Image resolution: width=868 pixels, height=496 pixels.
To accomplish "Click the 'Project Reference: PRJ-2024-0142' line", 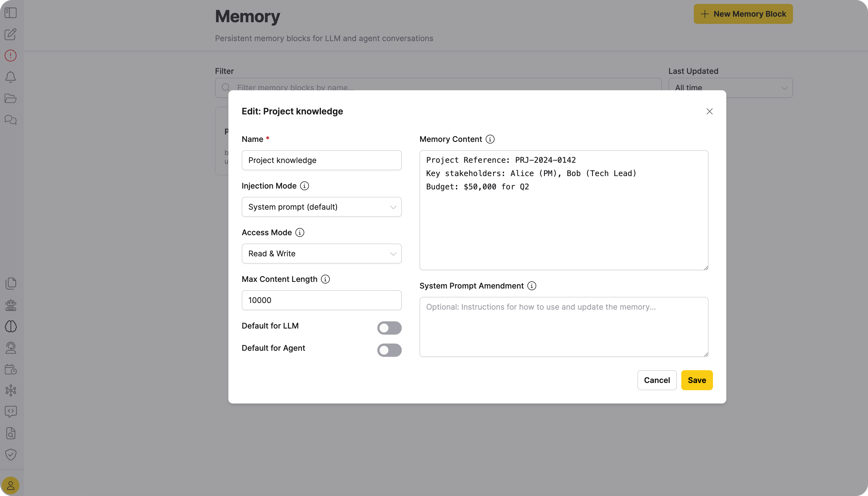I will click(x=501, y=160).
